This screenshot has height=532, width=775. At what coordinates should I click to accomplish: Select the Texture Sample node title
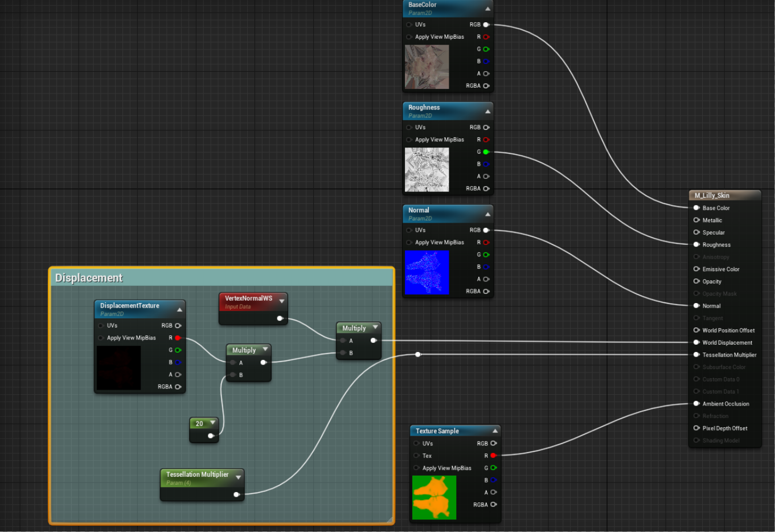[437, 431]
